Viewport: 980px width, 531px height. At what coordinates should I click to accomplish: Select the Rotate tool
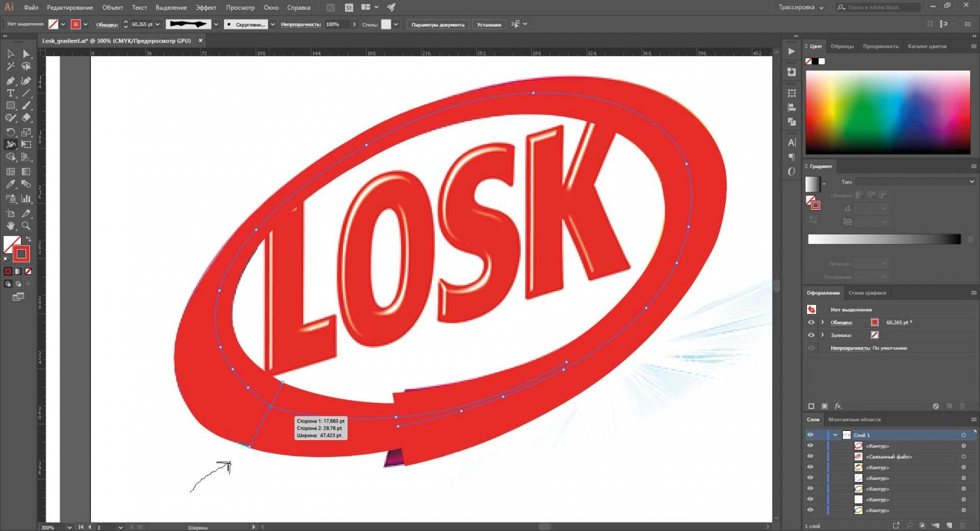point(10,133)
